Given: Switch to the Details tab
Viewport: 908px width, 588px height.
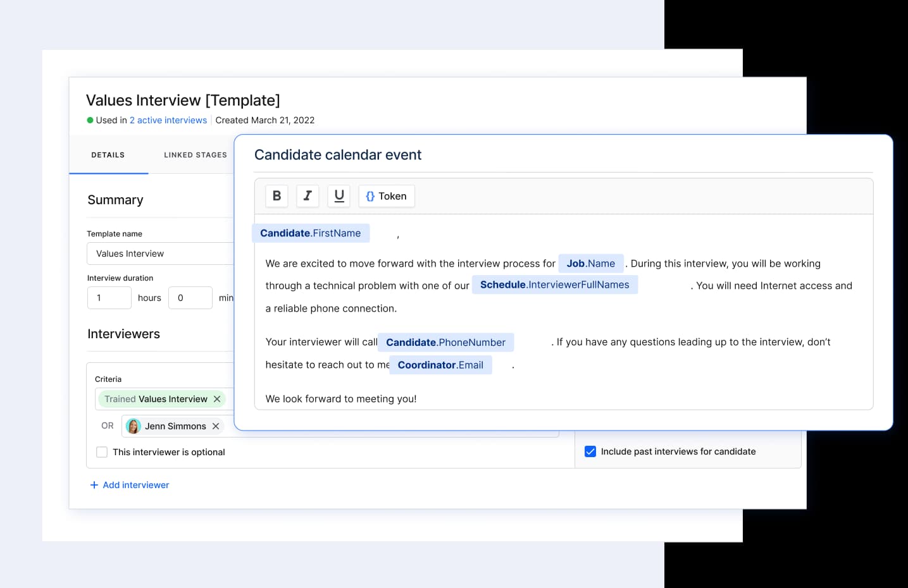Looking at the screenshot, I should pos(108,154).
